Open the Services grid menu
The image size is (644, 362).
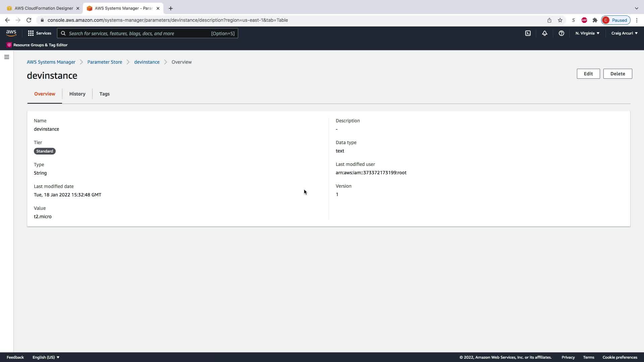[x=40, y=33]
